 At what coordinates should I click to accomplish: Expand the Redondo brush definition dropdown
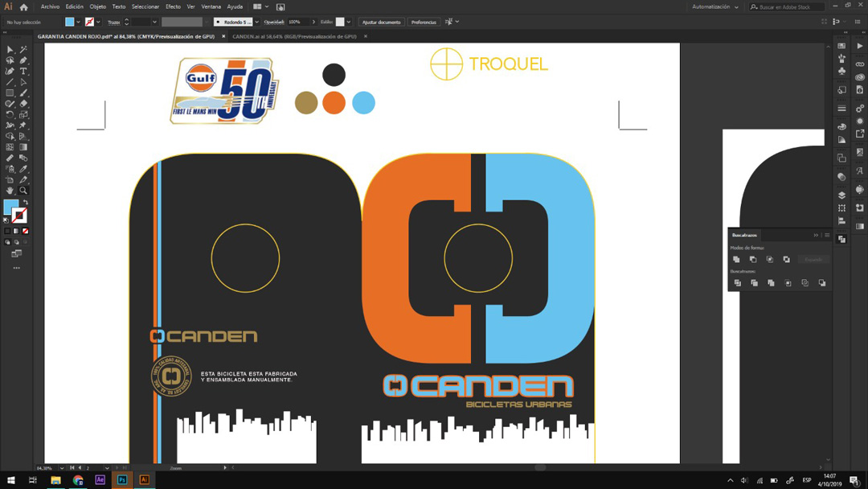(x=256, y=23)
